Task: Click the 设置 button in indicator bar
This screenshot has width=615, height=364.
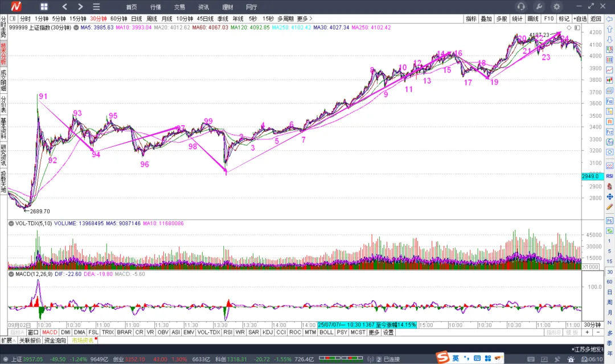Action: pyautogui.click(x=388, y=332)
